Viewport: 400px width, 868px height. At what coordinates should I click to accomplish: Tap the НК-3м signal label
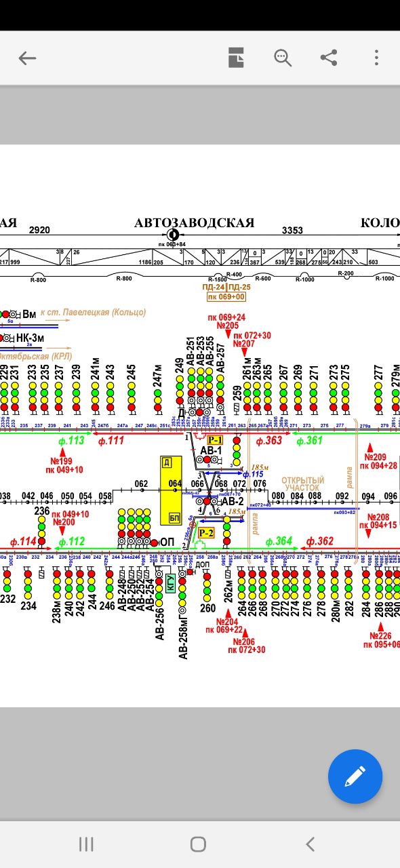tap(31, 338)
